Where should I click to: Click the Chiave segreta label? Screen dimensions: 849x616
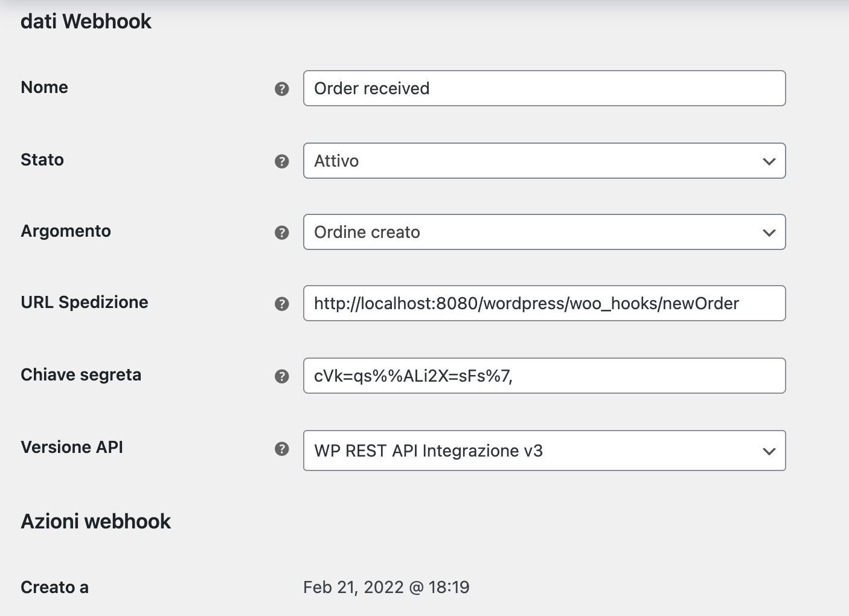click(81, 375)
